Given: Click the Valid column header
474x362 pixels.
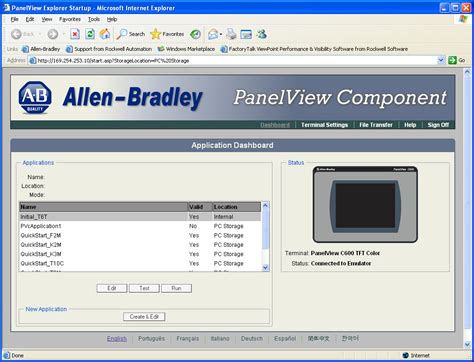Looking at the screenshot, I should 200,207.
